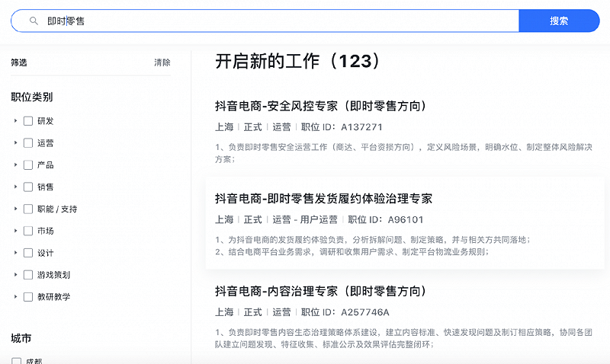Image resolution: width=610 pixels, height=364 pixels.
Task: Open 抖音电商-即时零售发货履约体验治理专家 job posting
Action: click(323, 199)
